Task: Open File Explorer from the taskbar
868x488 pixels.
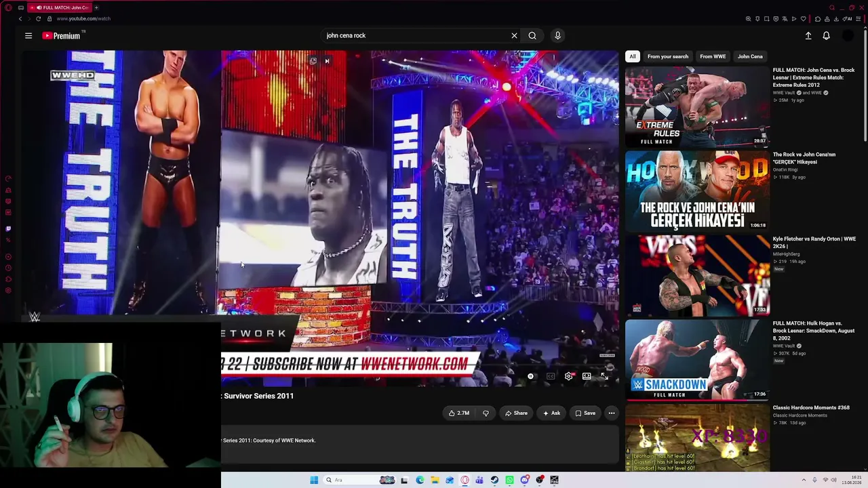Action: tap(435, 480)
